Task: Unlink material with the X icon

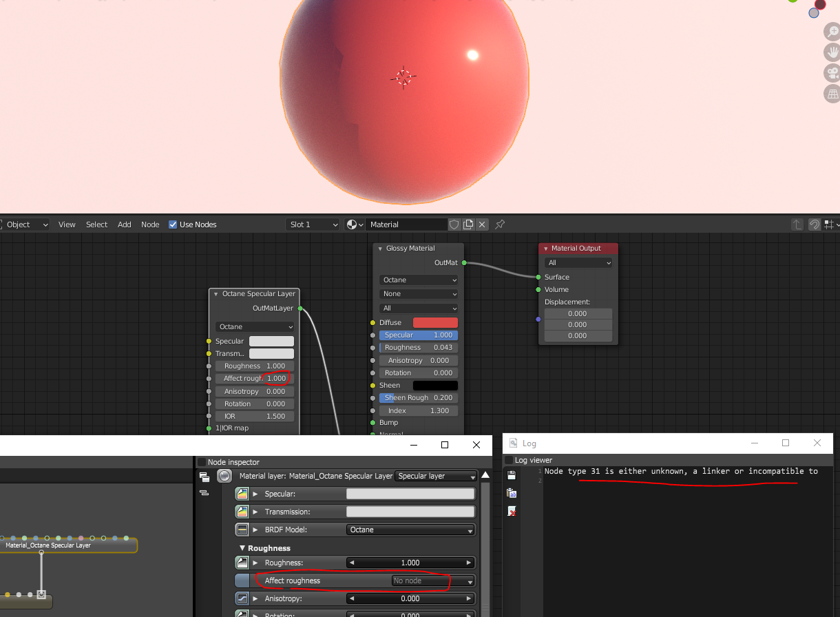Action: (x=482, y=224)
